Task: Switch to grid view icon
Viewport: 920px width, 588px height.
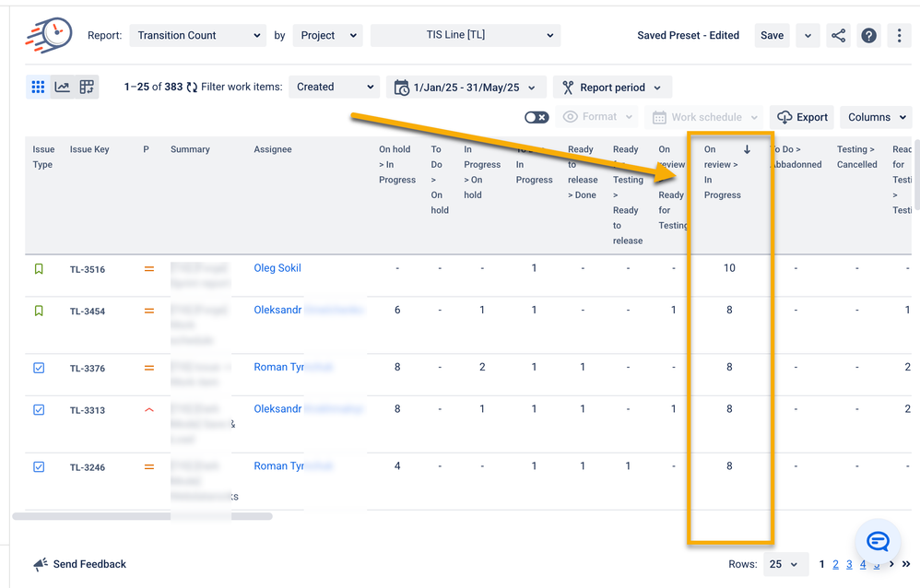Action: pos(38,87)
